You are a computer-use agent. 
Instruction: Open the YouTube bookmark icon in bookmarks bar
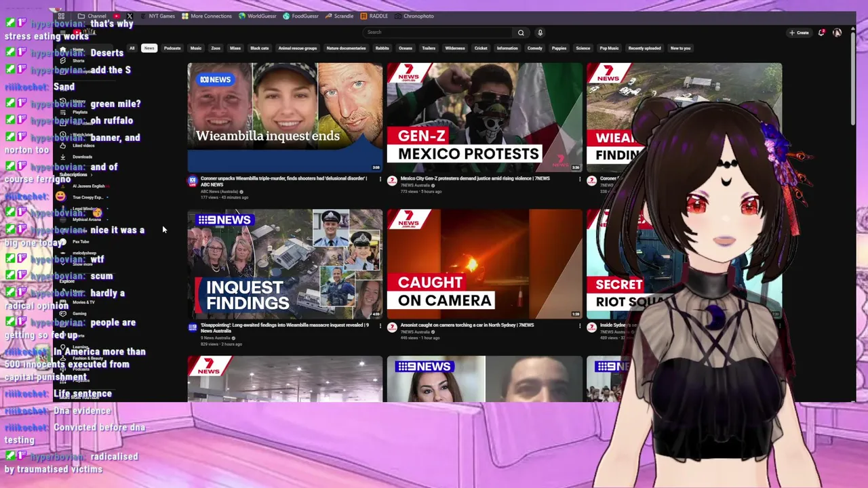[x=117, y=16]
